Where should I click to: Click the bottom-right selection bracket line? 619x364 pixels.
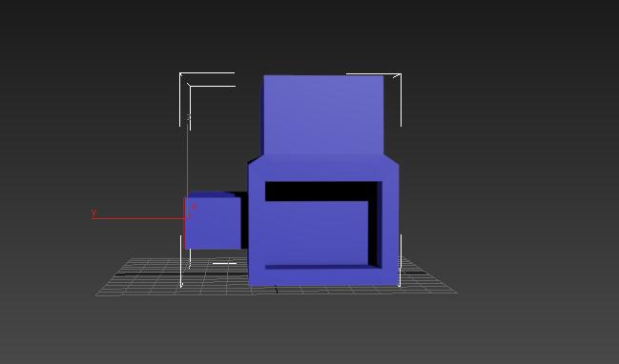tap(401, 260)
